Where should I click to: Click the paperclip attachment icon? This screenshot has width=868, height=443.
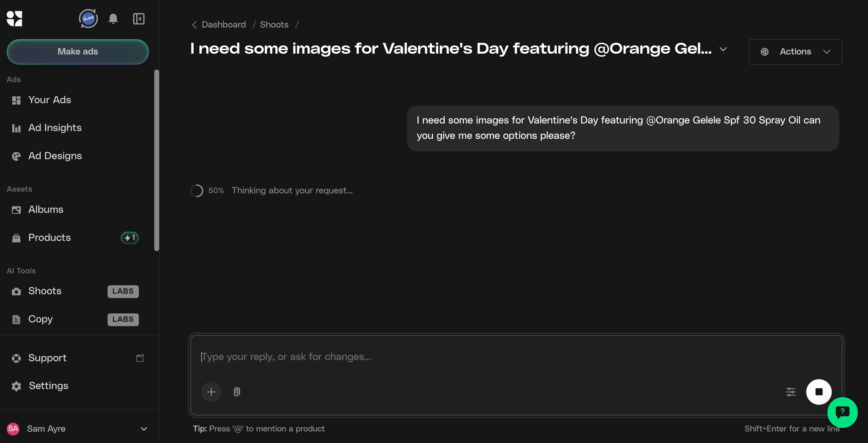237,392
